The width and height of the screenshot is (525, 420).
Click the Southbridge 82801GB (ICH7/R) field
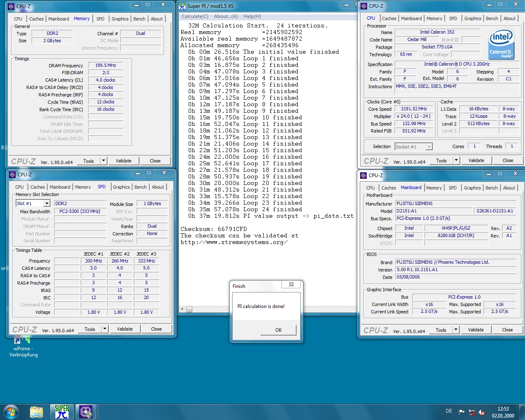(456, 236)
